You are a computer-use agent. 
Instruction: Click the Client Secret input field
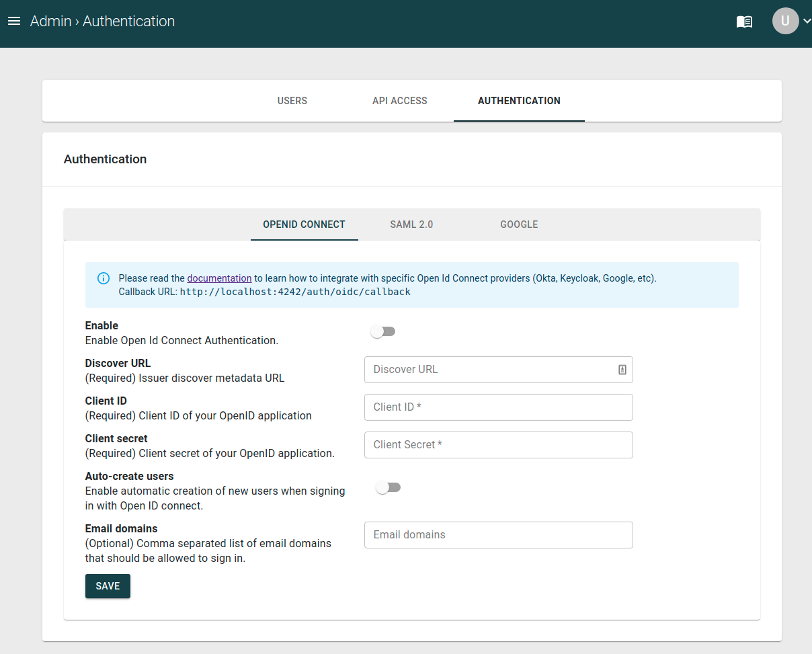(498, 445)
